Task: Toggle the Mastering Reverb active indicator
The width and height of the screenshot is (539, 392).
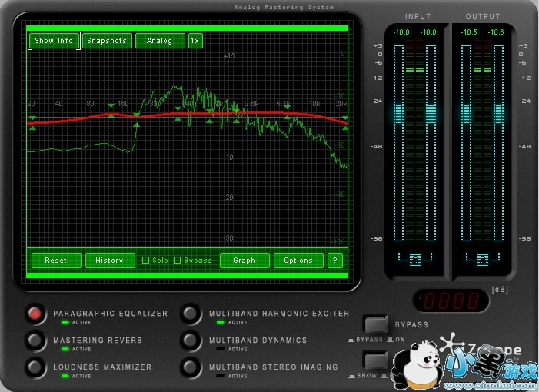Action: click(x=65, y=349)
